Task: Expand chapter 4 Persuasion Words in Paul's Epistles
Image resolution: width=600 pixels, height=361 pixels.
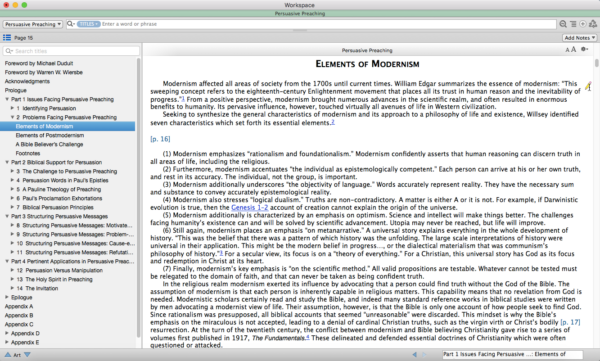Action: pyautogui.click(x=12, y=180)
